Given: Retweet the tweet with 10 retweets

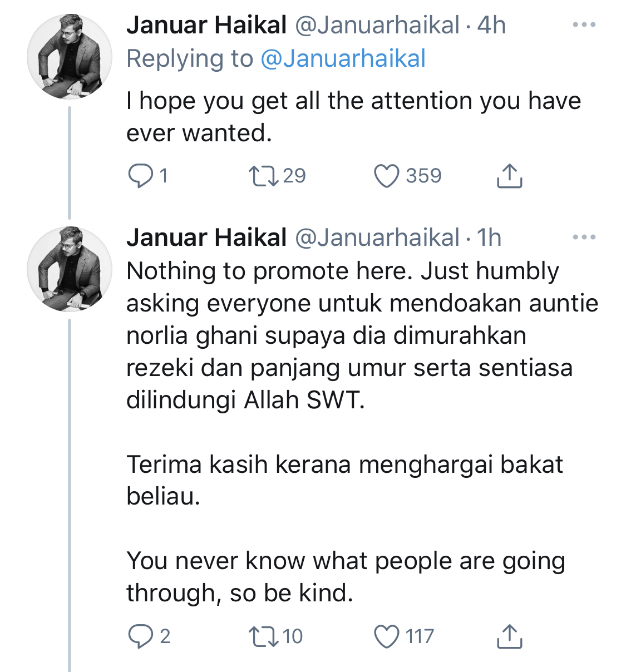Looking at the screenshot, I should 264,636.
